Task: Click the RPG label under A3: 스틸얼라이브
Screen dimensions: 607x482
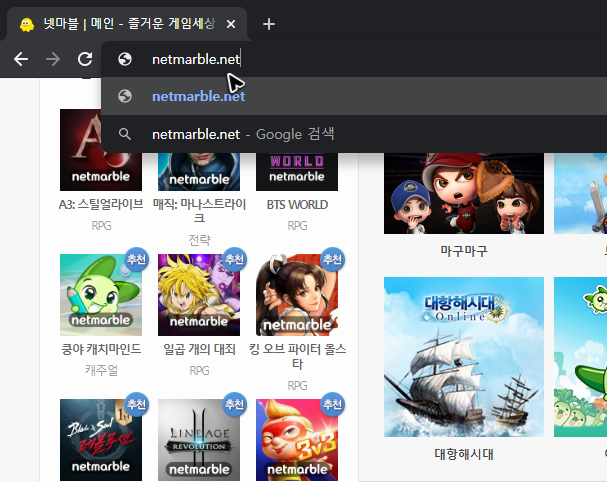Action: [101, 225]
